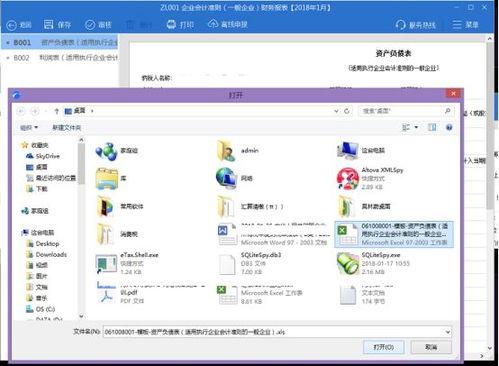
Task: Click the magnifier search icon
Action: 448,111
